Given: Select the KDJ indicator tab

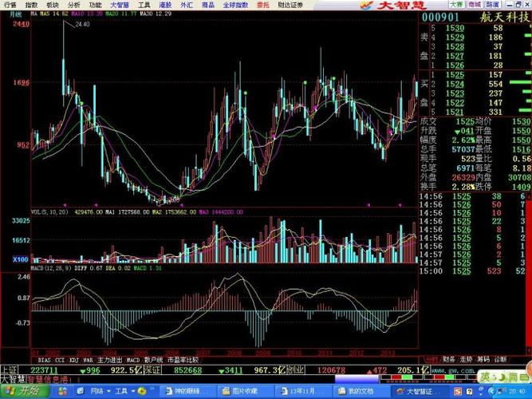Looking at the screenshot, I should pos(74,360).
